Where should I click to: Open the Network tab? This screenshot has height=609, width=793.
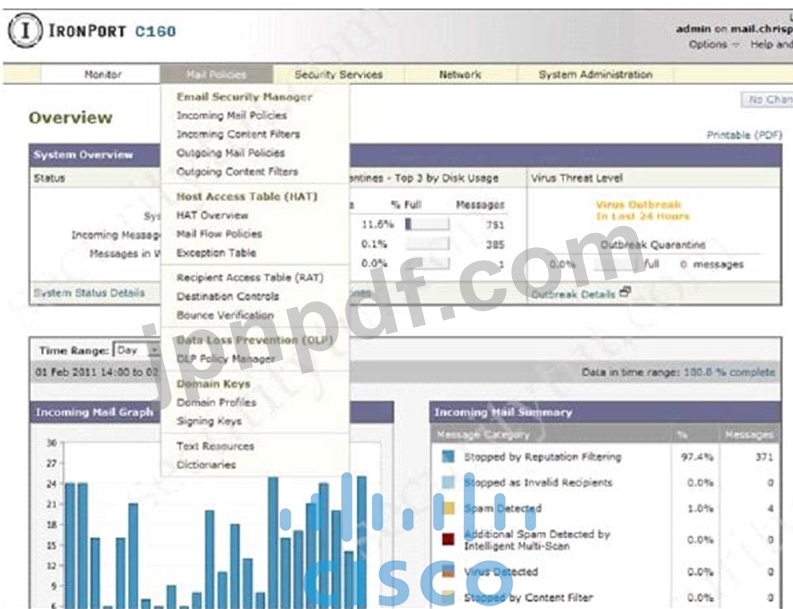(460, 74)
